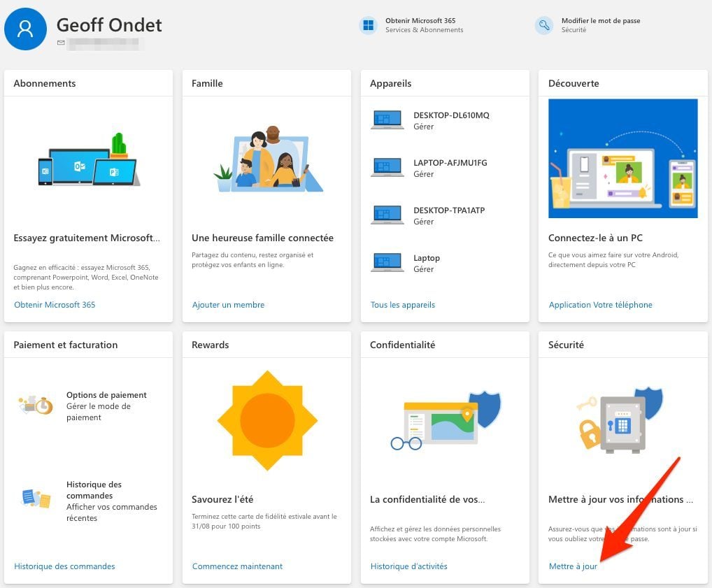Open Obtenir Microsoft 365 header link
Screen dimensions: 712x588
pyautogui.click(x=420, y=20)
